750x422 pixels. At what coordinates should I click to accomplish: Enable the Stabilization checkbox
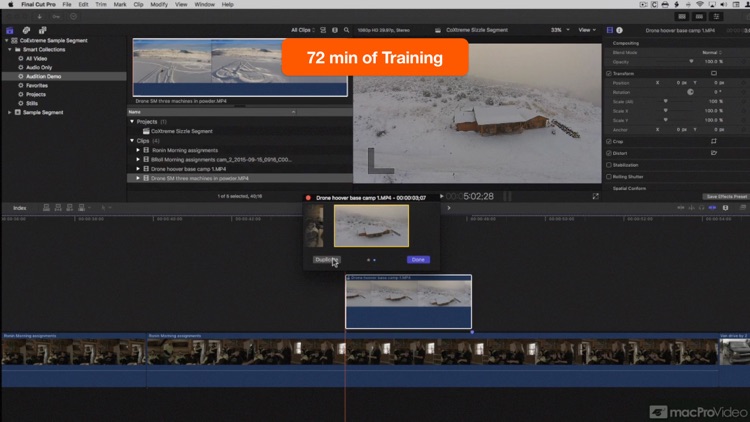(609, 165)
